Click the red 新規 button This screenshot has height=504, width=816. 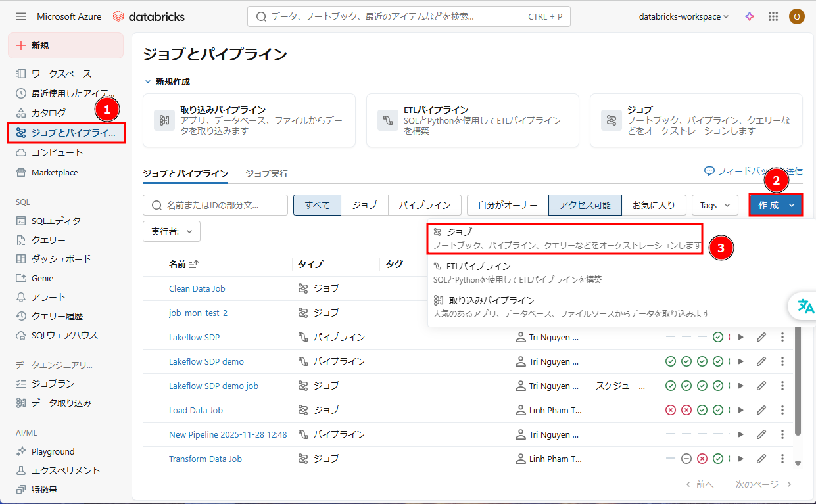coord(66,45)
